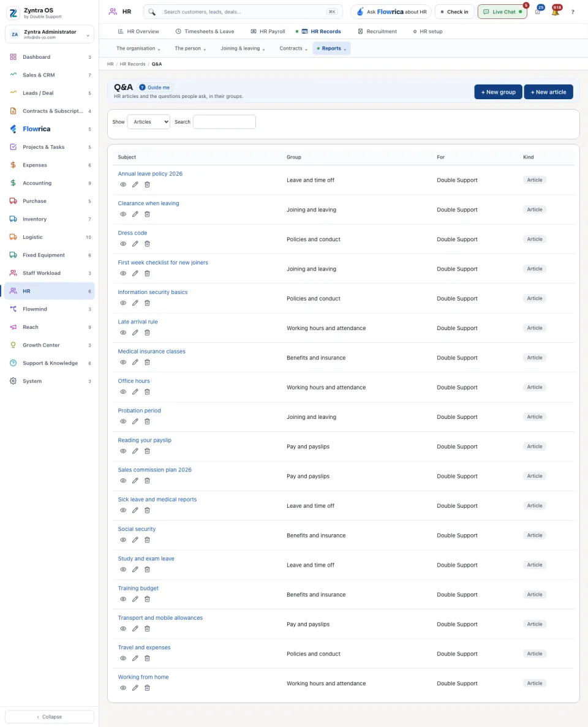588x727 pixels.
Task: Open the Show Articles dropdown
Action: (x=148, y=122)
